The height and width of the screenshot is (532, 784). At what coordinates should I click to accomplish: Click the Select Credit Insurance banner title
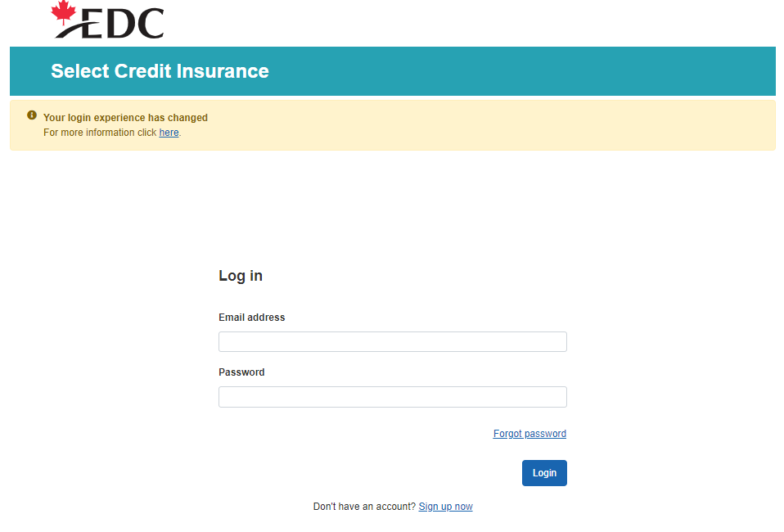(x=160, y=71)
